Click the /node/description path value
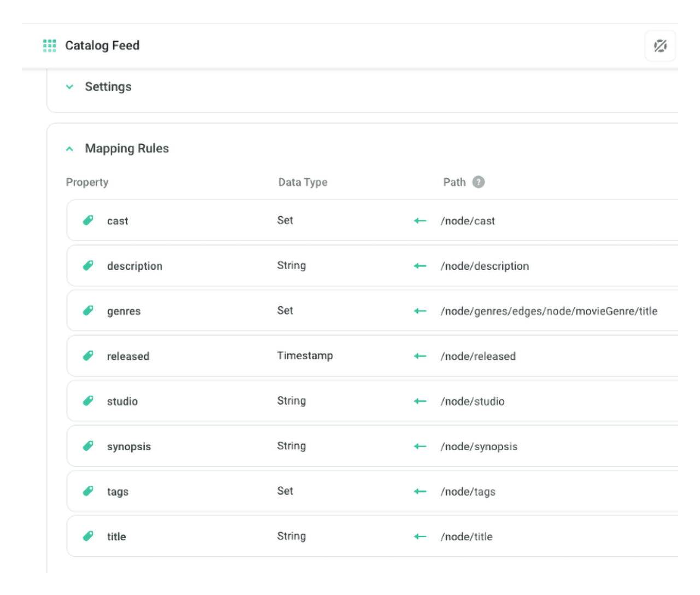 [x=485, y=266]
